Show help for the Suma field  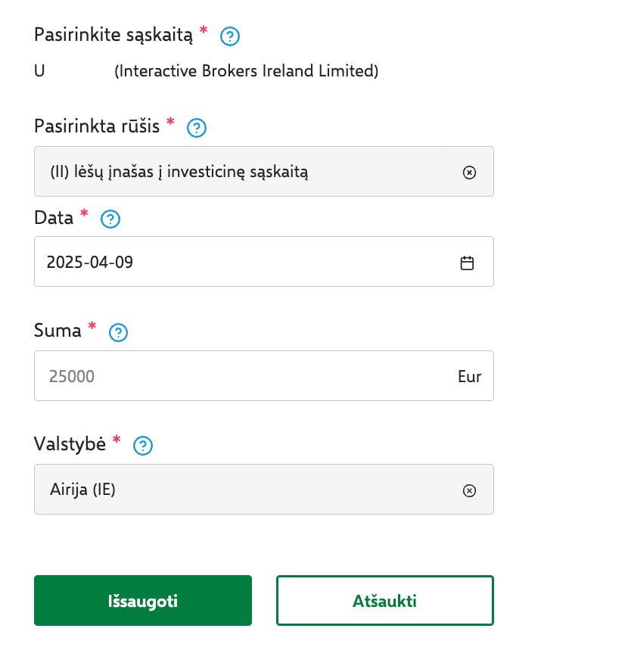119,332
